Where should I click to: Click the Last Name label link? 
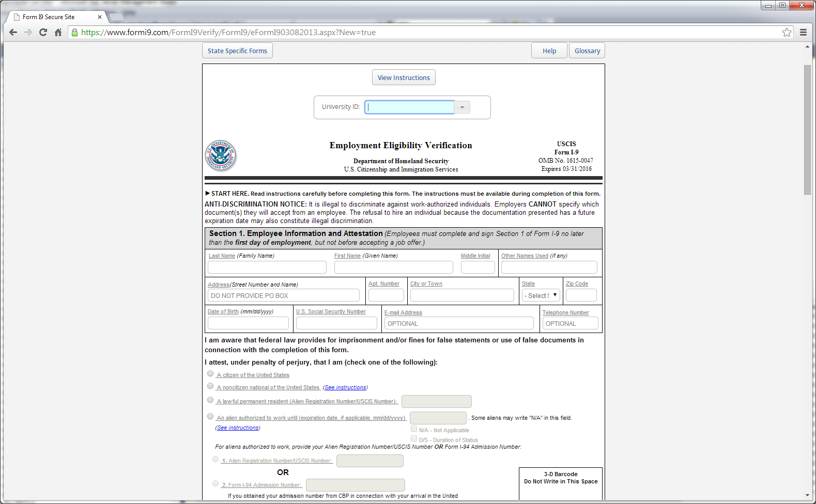click(x=222, y=256)
